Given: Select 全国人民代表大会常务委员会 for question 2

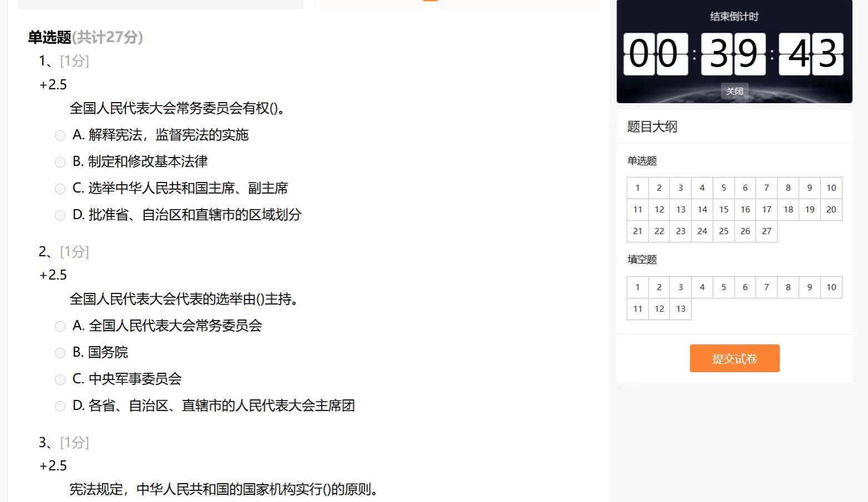Looking at the screenshot, I should tap(60, 326).
